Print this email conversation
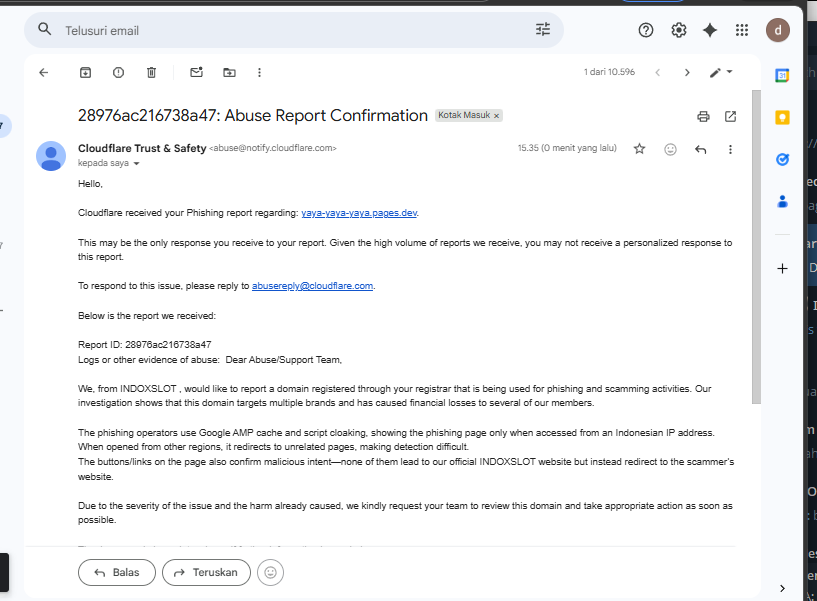 tap(703, 116)
